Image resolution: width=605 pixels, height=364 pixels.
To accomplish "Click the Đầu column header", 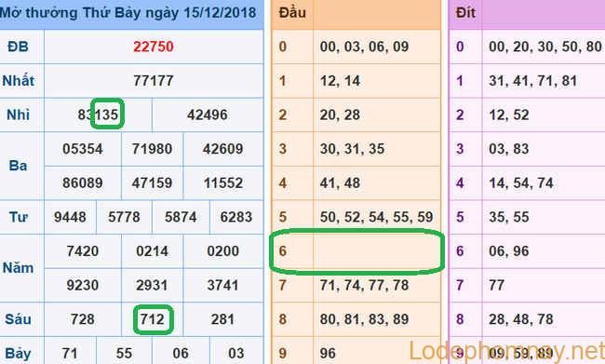I will (292, 13).
